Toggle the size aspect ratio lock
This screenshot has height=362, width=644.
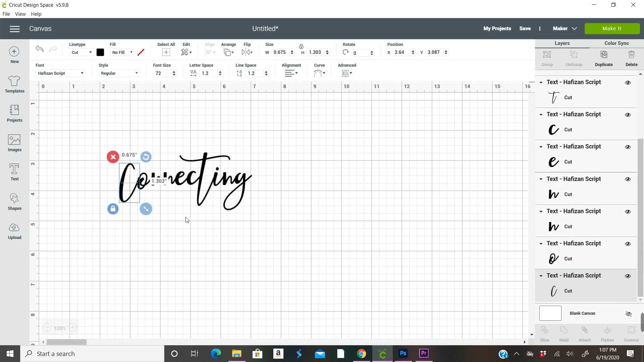pos(301,47)
